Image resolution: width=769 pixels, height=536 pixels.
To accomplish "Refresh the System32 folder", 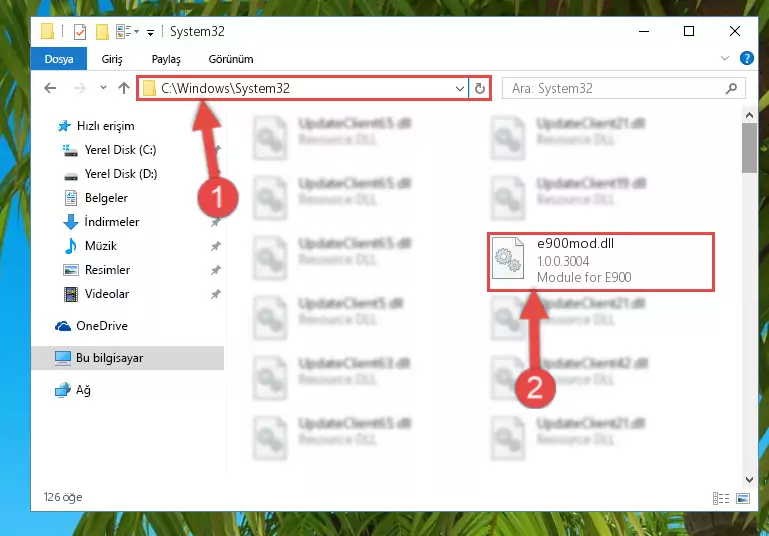I will (x=480, y=88).
